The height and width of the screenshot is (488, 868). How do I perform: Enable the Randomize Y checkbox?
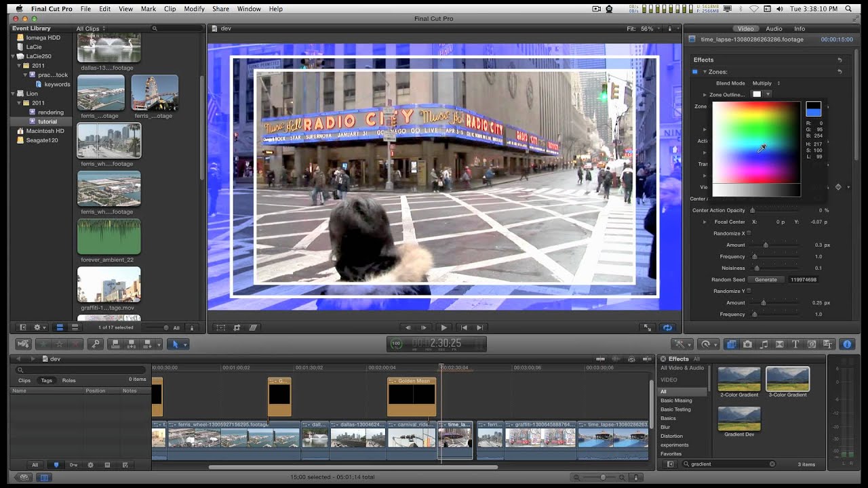(749, 291)
